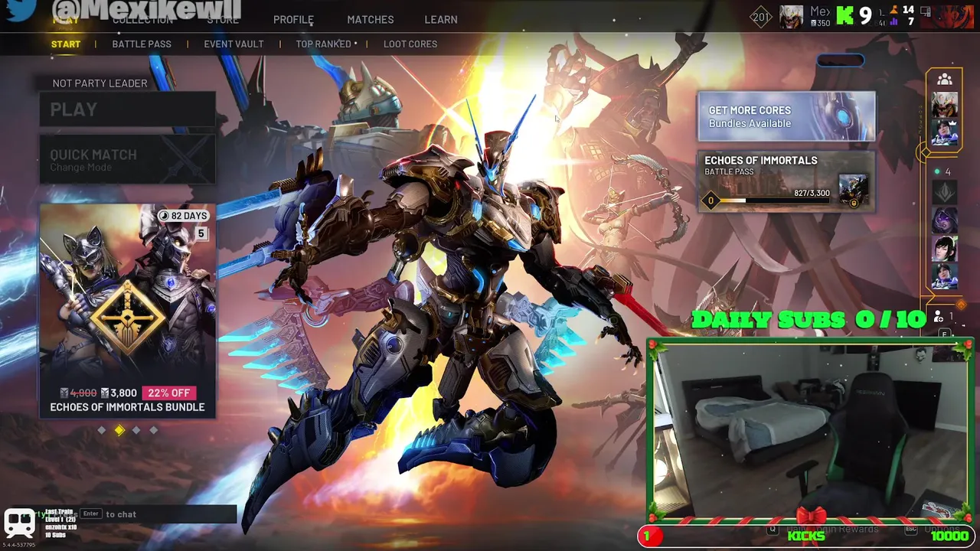Click the orange collapse arrow under the friends list
Viewport: 980px width, 551px height.
pyautogui.click(x=962, y=305)
